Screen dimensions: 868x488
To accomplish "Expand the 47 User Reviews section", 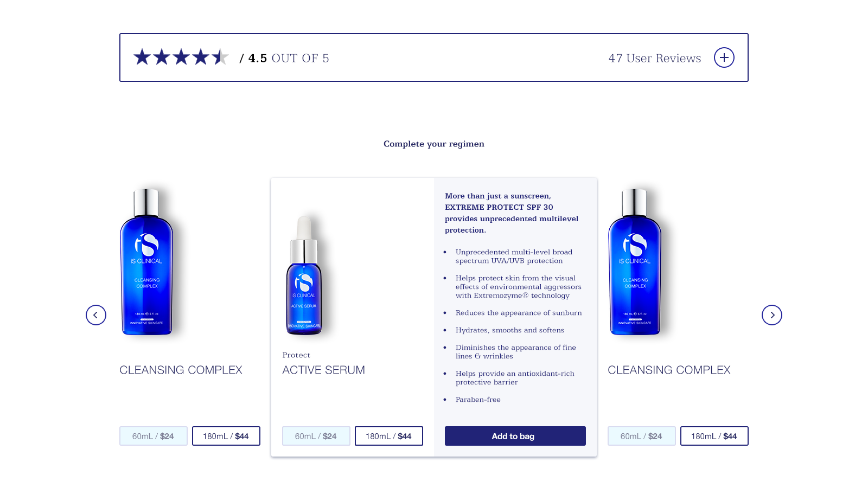I will (724, 57).
